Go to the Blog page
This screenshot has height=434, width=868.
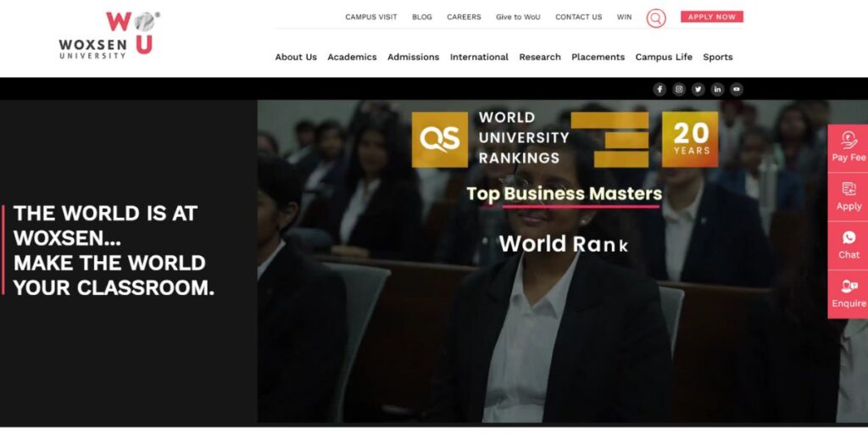(422, 17)
